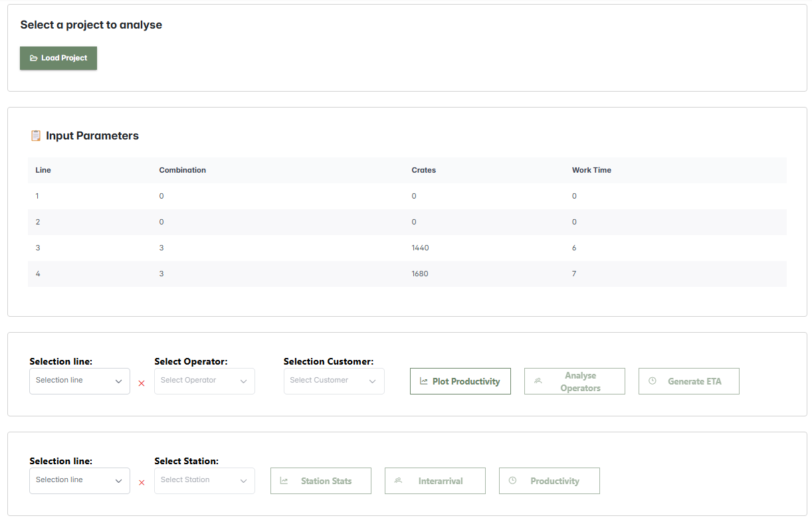Screen dimensions: 812x520
Task: Clear the upper line selection with red X
Action: pyautogui.click(x=142, y=383)
